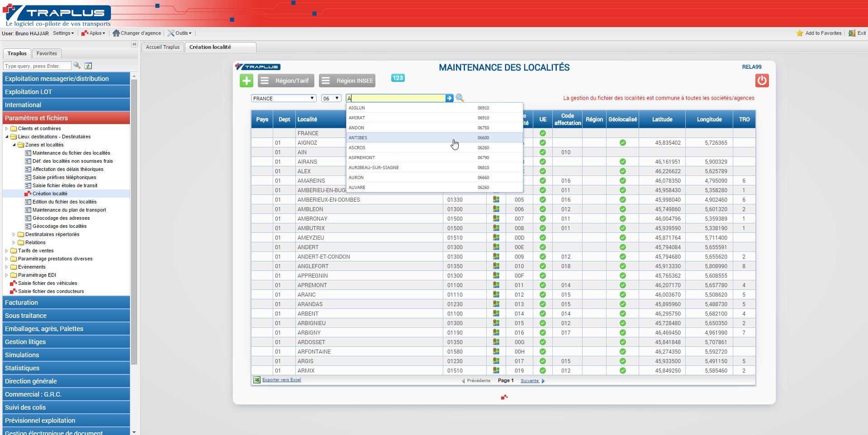Viewport: 868px width, 435px height.
Task: Collapse Zones et localités folder
Action: coord(14,145)
